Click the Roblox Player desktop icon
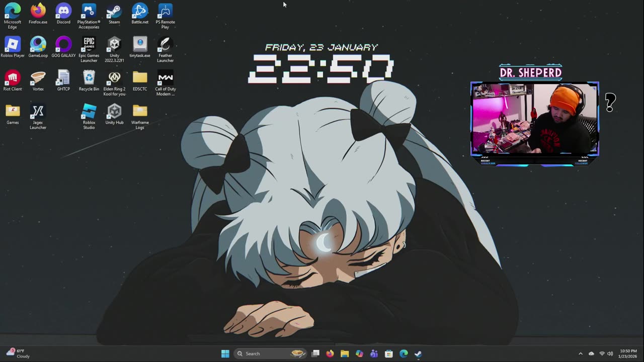The height and width of the screenshot is (362, 644). click(x=13, y=47)
